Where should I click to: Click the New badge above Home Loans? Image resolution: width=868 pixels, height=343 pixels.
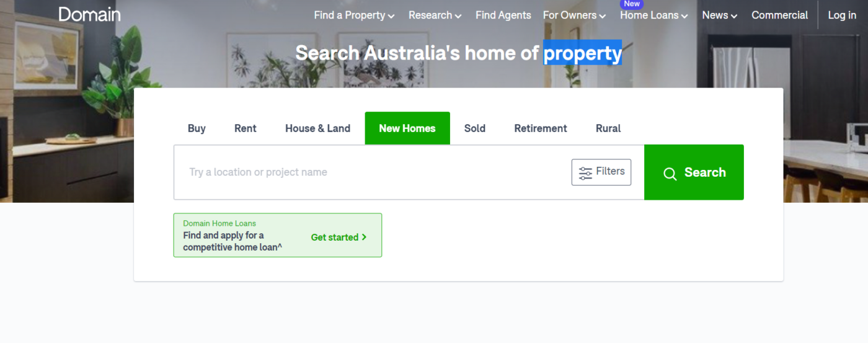point(632,4)
